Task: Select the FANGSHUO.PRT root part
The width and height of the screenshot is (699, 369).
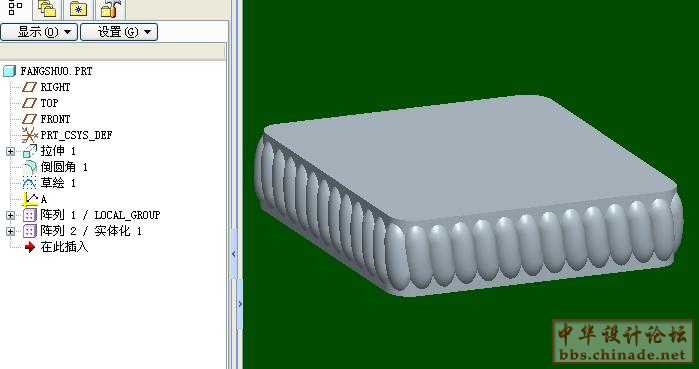Action: (x=48, y=71)
